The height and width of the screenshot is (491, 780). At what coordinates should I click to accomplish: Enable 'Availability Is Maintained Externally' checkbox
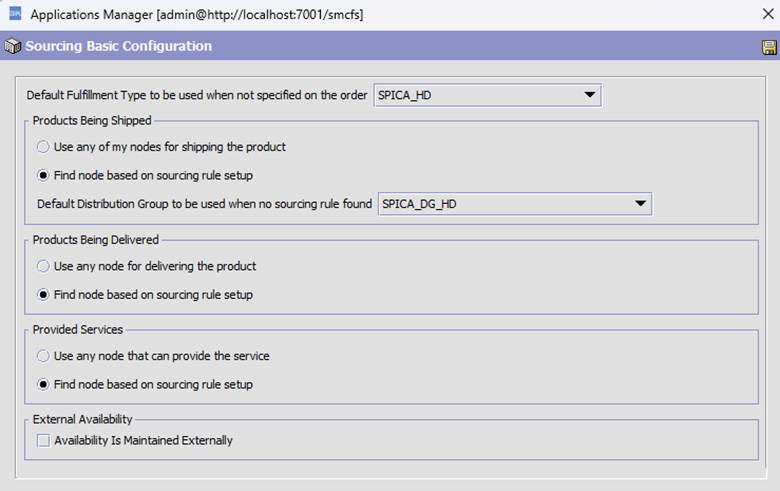(43, 440)
